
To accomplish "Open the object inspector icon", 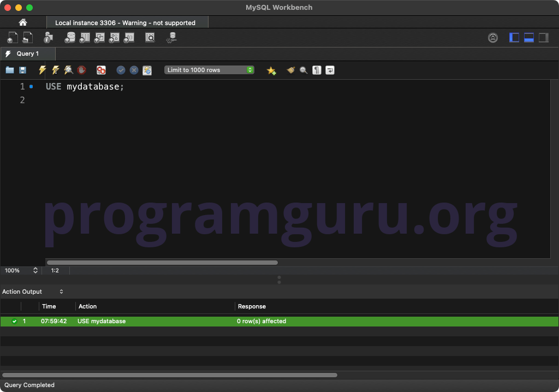I will click(48, 38).
